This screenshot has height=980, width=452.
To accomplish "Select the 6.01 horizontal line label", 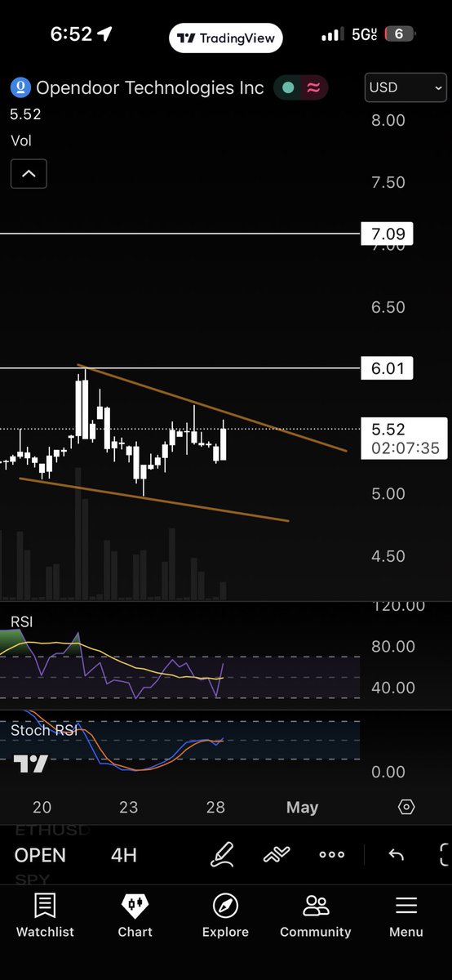I will click(x=387, y=368).
